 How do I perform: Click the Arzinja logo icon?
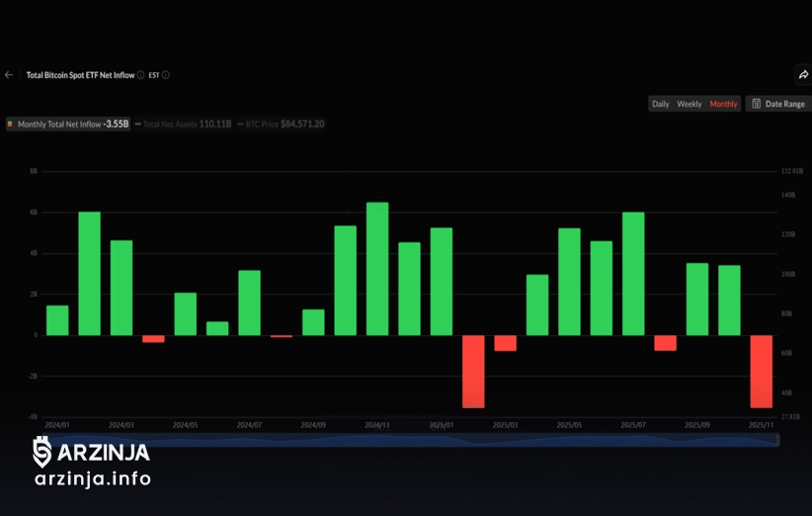(41, 452)
